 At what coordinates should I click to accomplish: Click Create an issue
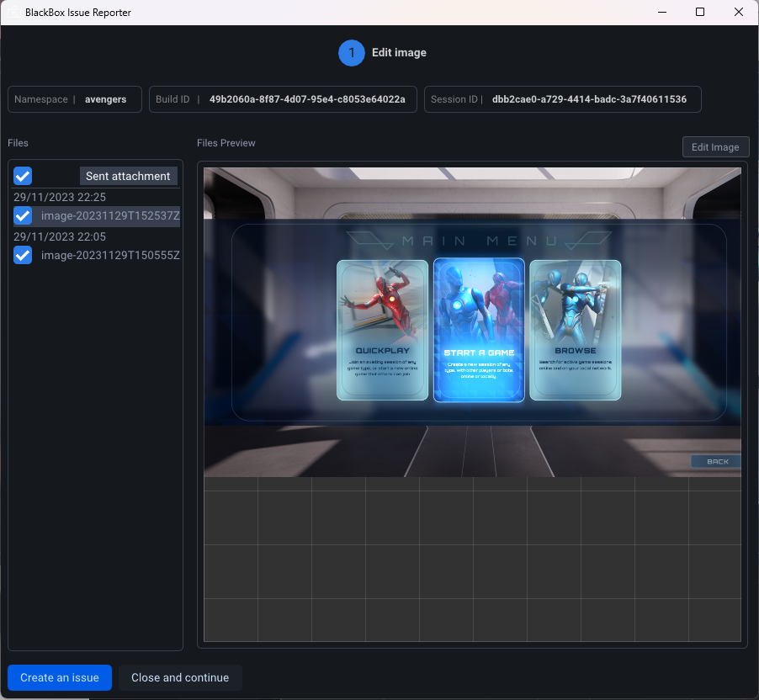point(60,678)
